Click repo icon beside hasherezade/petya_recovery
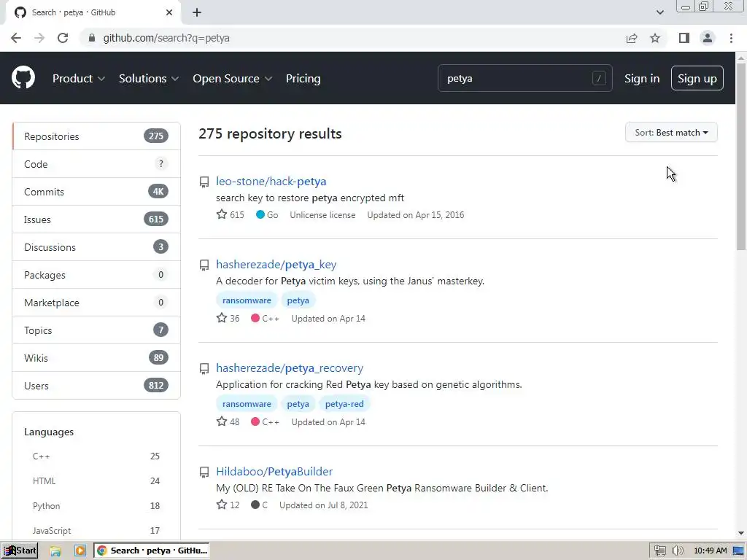Screen dimensions: 747x560 click(x=204, y=368)
